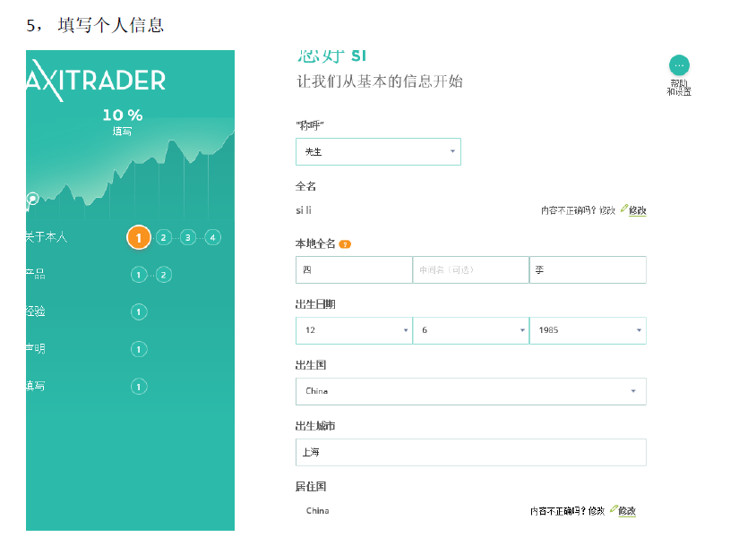Open the 出生国 country dropdown
Image resolution: width=756 pixels, height=554 pixels.
click(470, 391)
